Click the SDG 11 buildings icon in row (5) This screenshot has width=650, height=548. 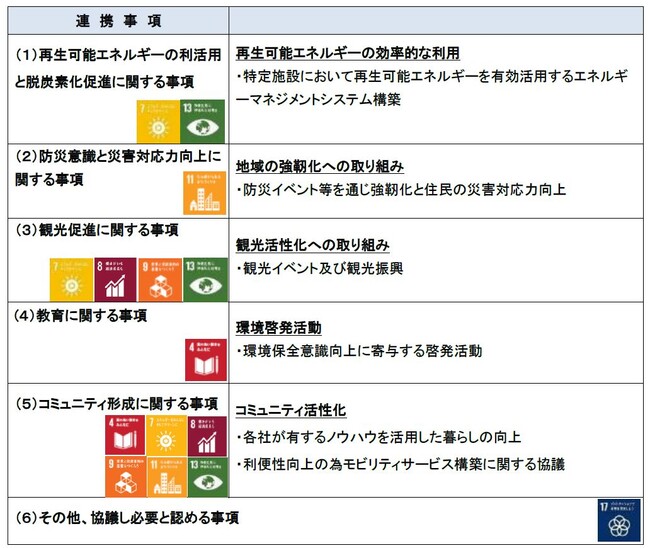click(167, 477)
